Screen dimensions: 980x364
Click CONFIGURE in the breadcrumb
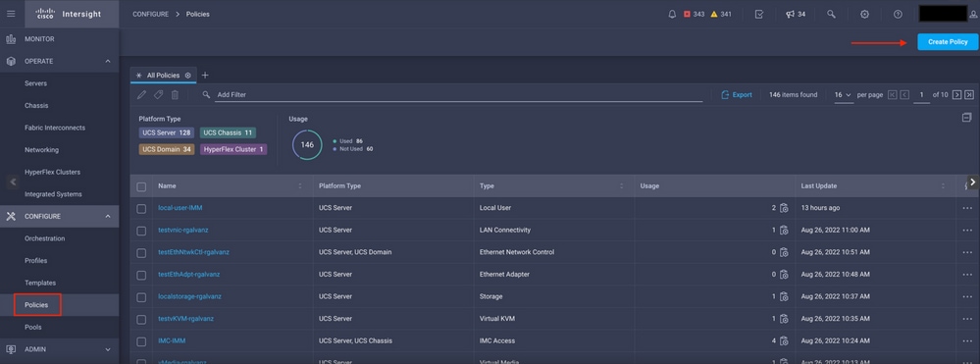[151, 15]
